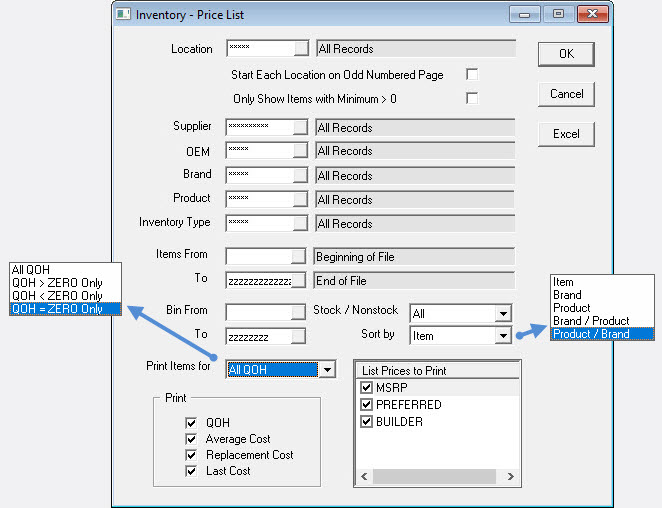This screenshot has height=508, width=662.
Task: Open the Location lookup button
Action: point(301,49)
